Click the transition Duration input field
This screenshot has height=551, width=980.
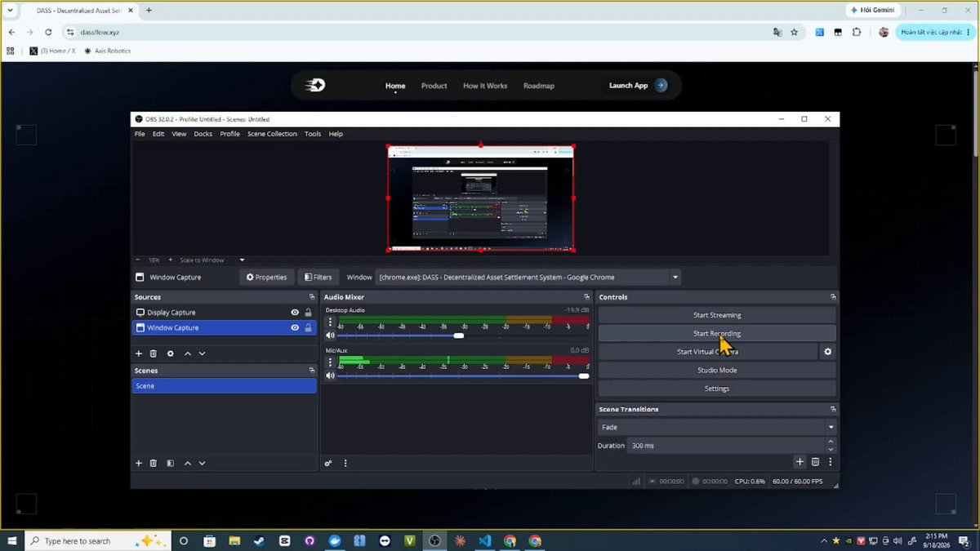click(x=726, y=446)
